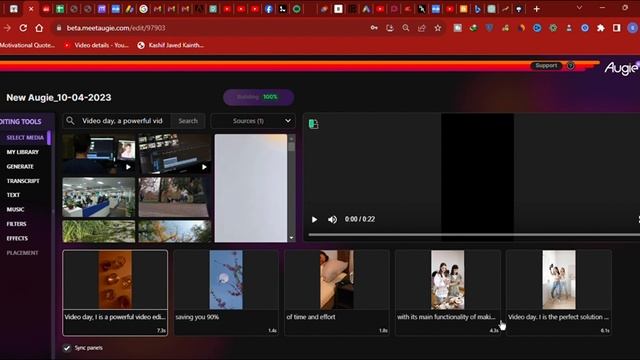The width and height of the screenshot is (640, 360).
Task: Click the search magnifier icon in media search
Action: [71, 121]
